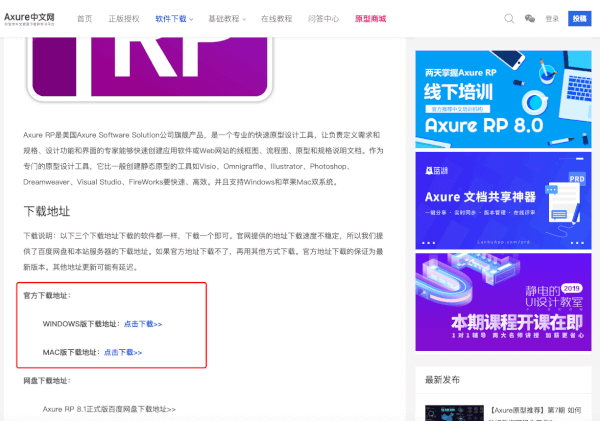Click the WeChat icon in header
The height and width of the screenshot is (421, 600).
click(530, 18)
